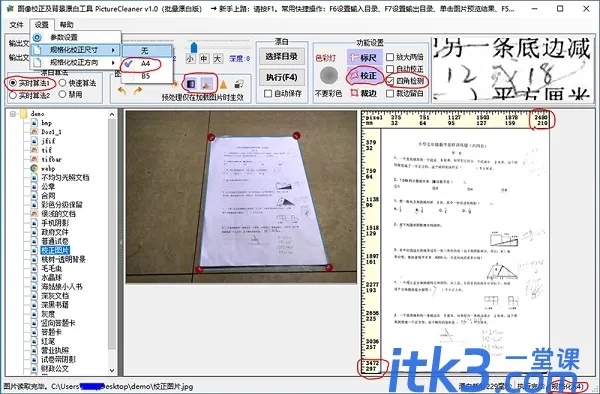
Task: Click the gray color lamp circle
Action: coord(329,75)
